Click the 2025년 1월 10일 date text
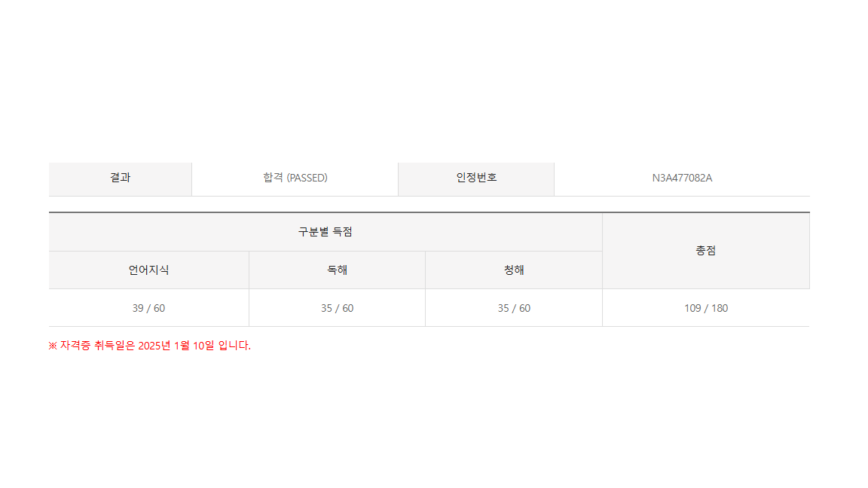 pyautogui.click(x=176, y=346)
